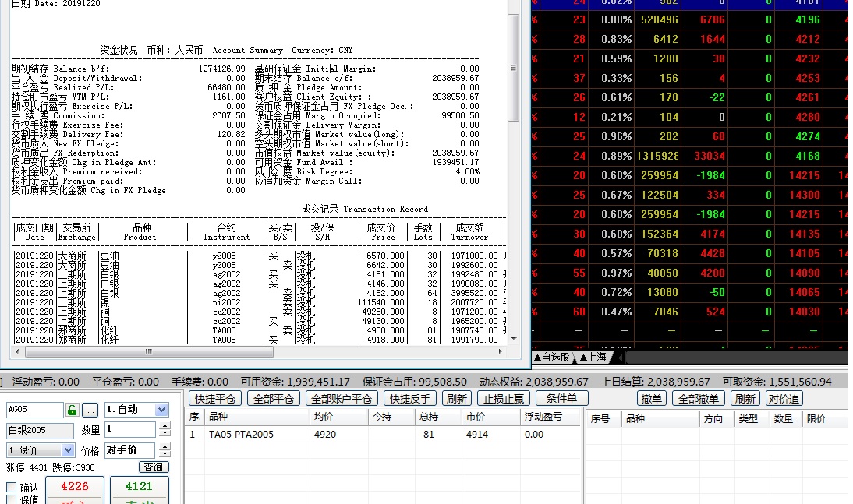Click the 查询 button

[154, 467]
